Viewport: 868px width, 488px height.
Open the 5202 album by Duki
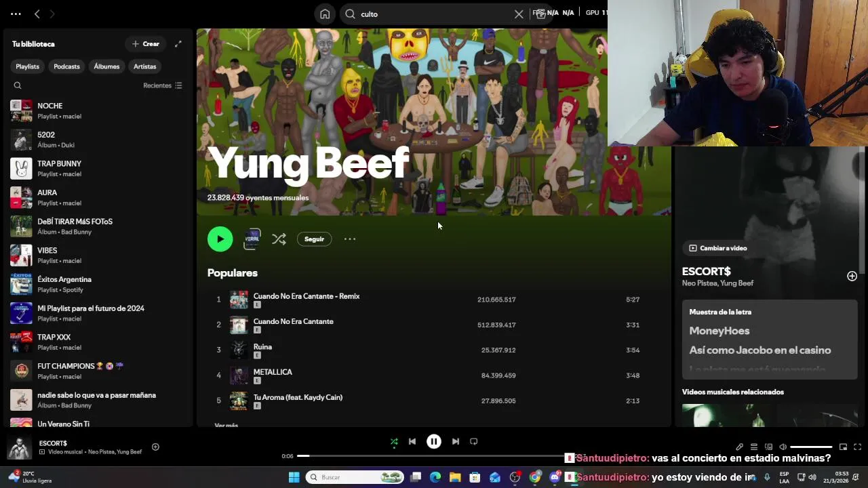coord(98,140)
